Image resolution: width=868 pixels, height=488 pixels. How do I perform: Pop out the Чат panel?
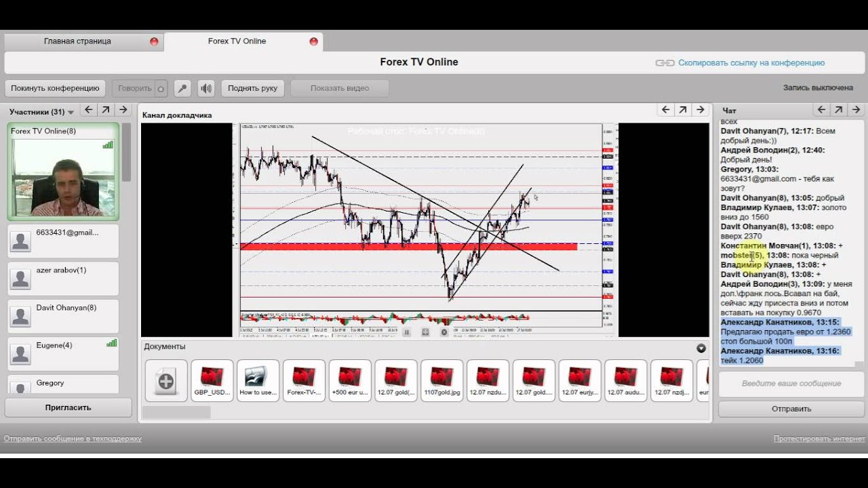(839, 110)
